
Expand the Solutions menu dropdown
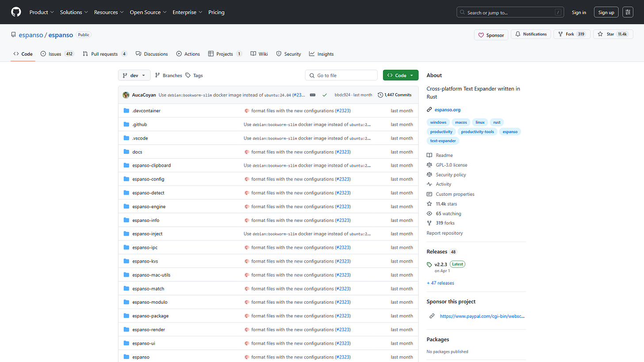74,12
